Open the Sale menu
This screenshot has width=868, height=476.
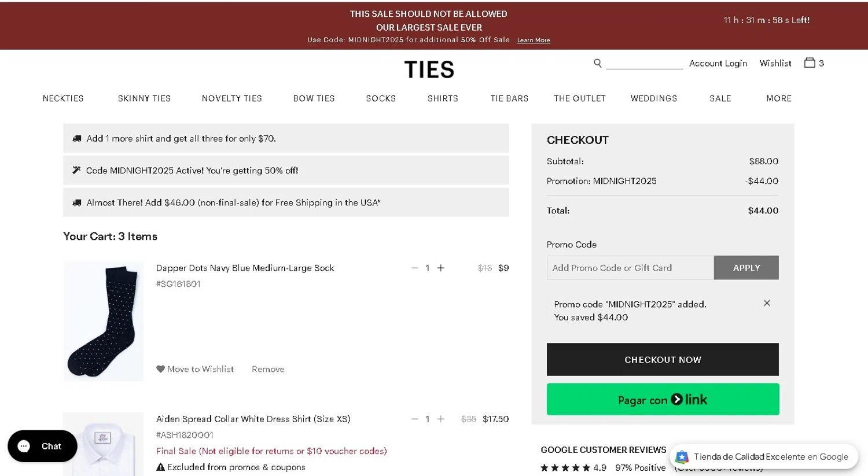click(x=720, y=98)
